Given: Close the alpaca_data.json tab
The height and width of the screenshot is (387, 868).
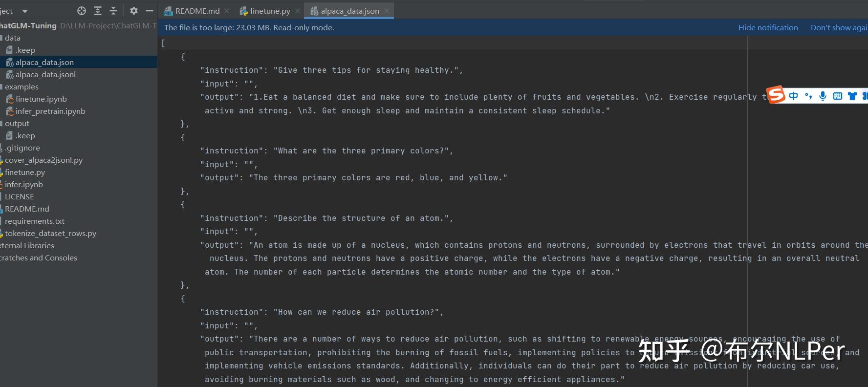Looking at the screenshot, I should (x=387, y=11).
